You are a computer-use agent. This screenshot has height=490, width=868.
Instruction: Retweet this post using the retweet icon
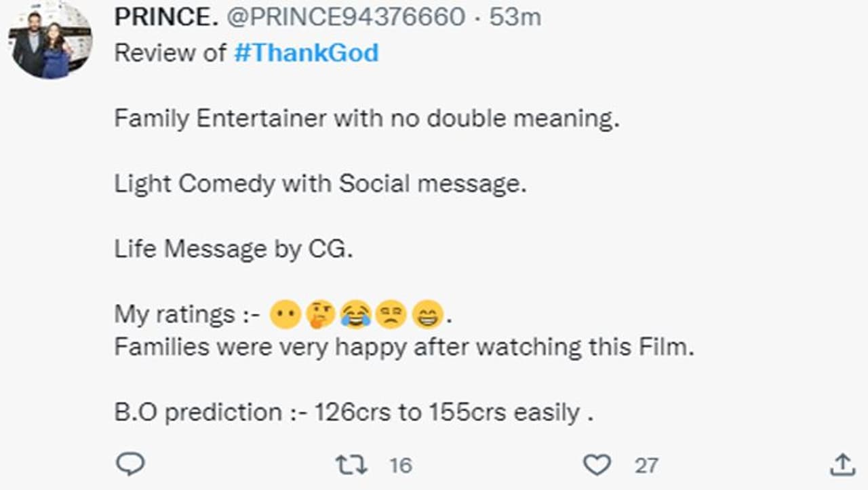[x=351, y=465]
